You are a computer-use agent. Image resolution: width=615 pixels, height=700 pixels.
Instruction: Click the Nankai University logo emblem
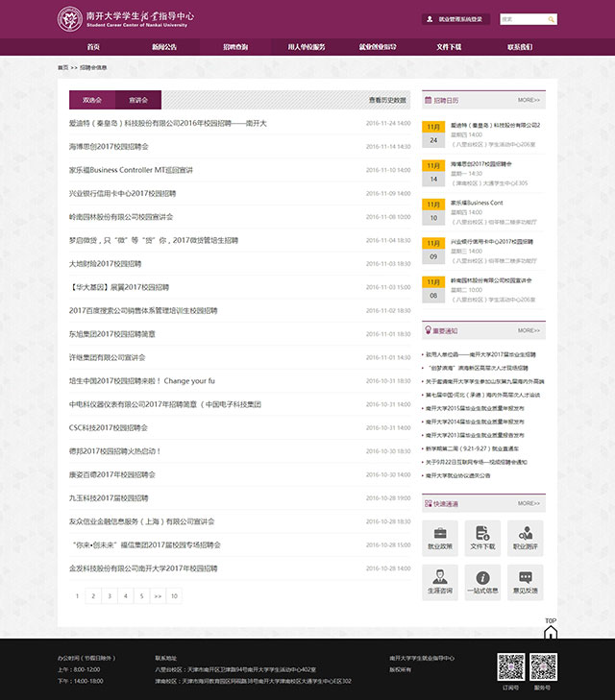pos(70,19)
